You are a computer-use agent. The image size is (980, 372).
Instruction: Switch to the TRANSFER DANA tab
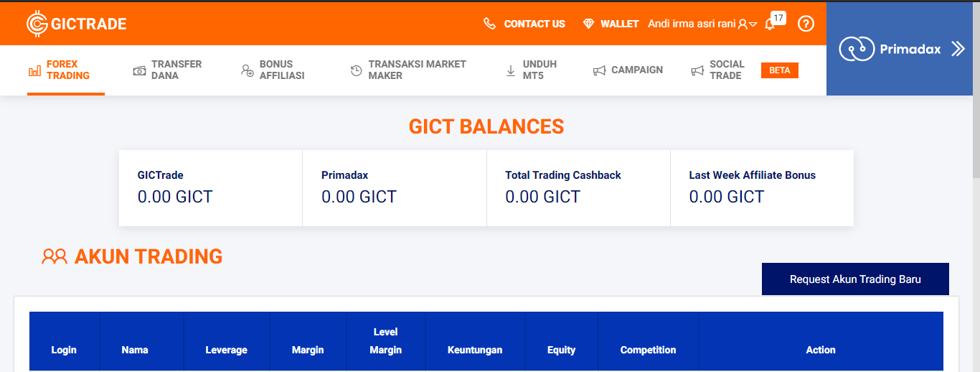(168, 70)
